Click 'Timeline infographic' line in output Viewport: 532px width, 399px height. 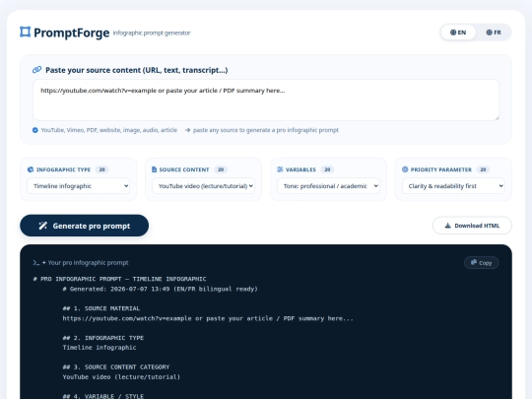click(x=100, y=348)
